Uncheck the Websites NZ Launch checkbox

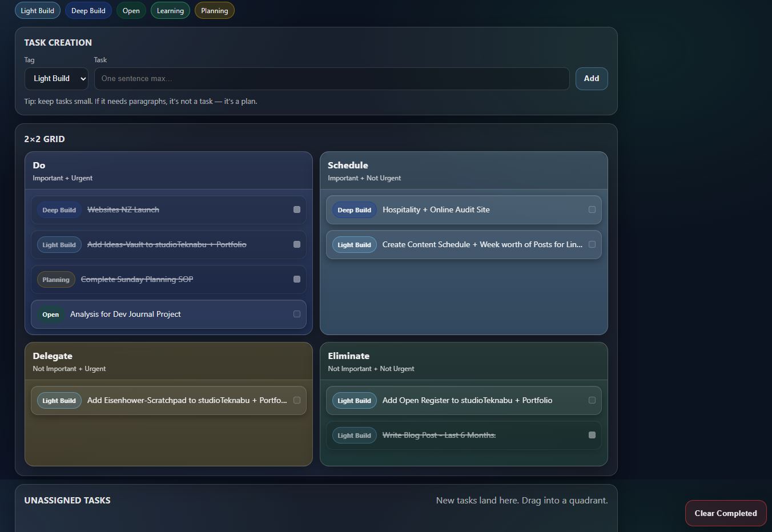click(x=297, y=209)
